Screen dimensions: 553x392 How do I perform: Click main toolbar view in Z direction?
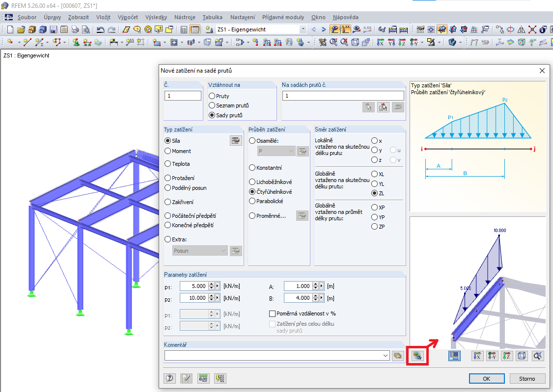click(402, 42)
